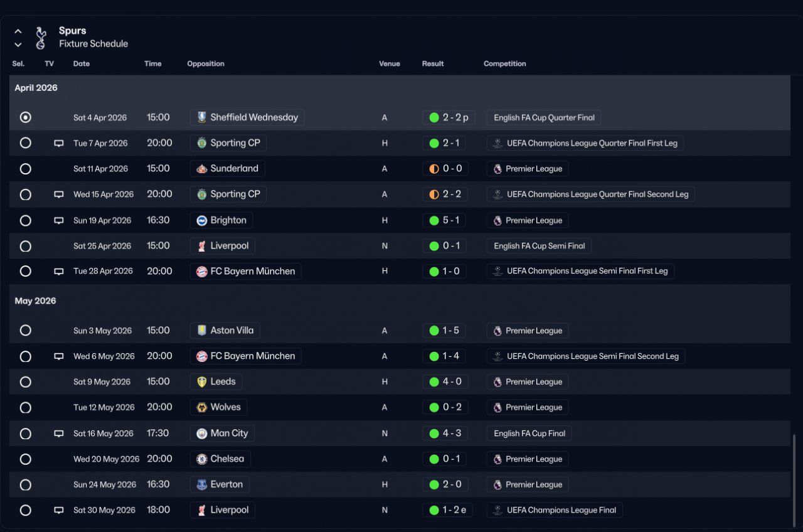Image resolution: width=803 pixels, height=532 pixels.
Task: Sort fixtures by Date column header
Action: [x=82, y=64]
